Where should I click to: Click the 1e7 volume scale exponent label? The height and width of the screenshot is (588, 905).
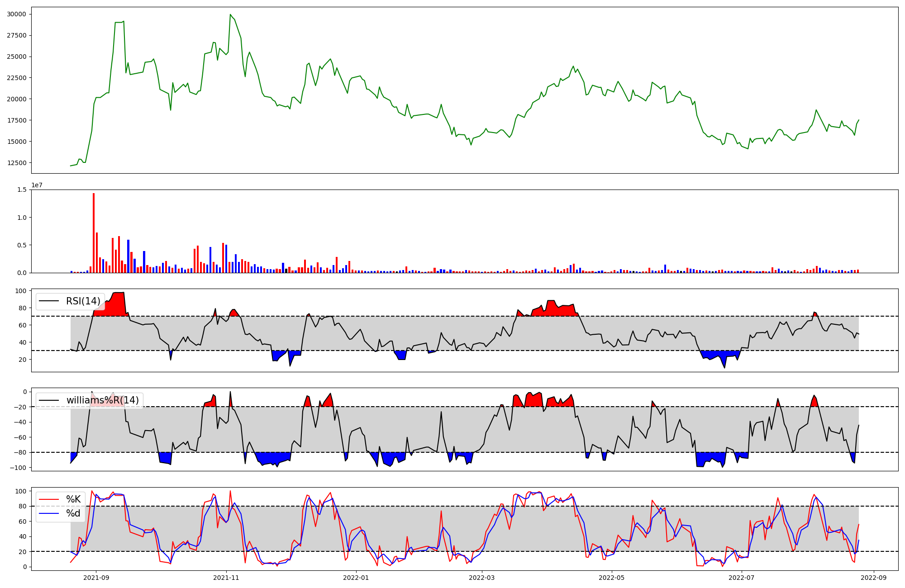pyautogui.click(x=37, y=185)
